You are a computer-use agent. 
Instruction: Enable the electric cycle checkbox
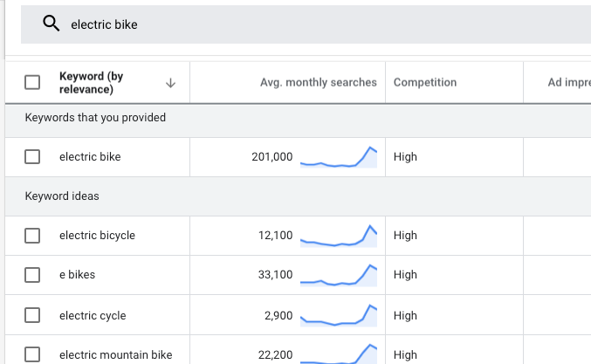coord(32,315)
